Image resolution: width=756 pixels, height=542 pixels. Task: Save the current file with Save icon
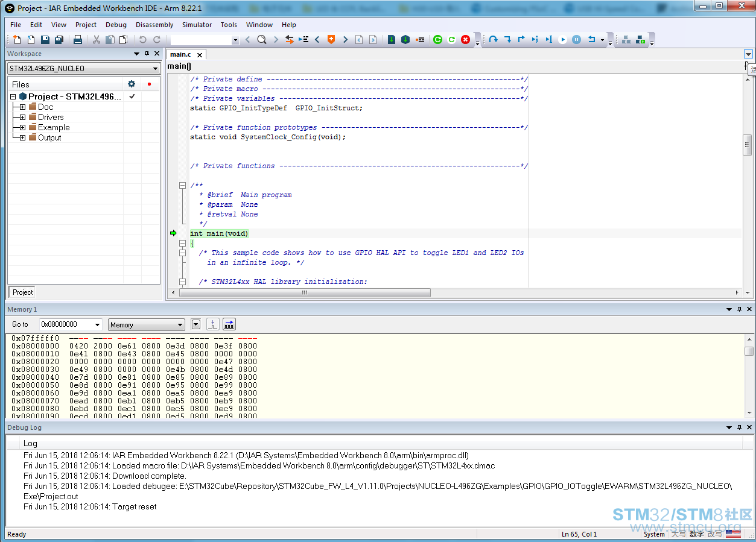pyautogui.click(x=45, y=39)
